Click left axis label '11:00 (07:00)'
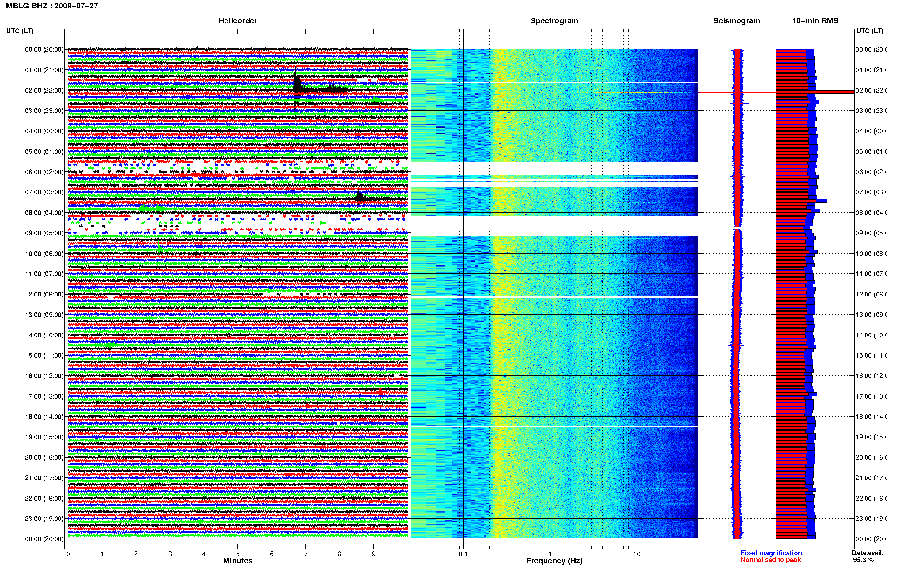This screenshot has width=924, height=578. (x=44, y=274)
